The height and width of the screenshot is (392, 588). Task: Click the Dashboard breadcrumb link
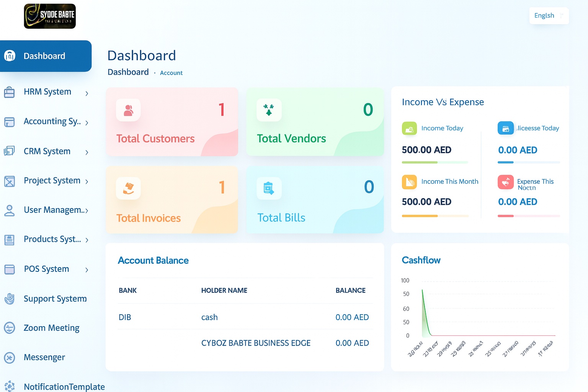(x=128, y=72)
